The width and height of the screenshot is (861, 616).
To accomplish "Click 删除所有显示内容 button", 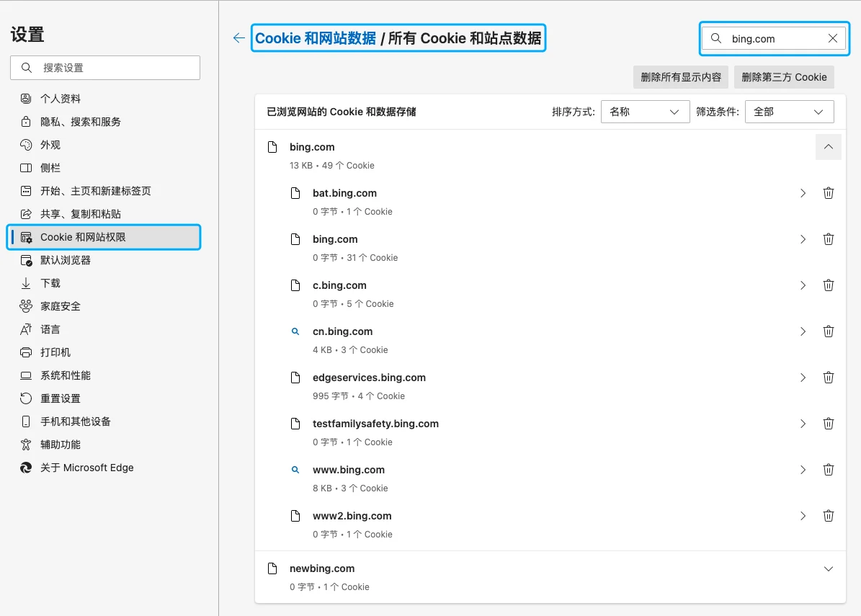I will [681, 77].
